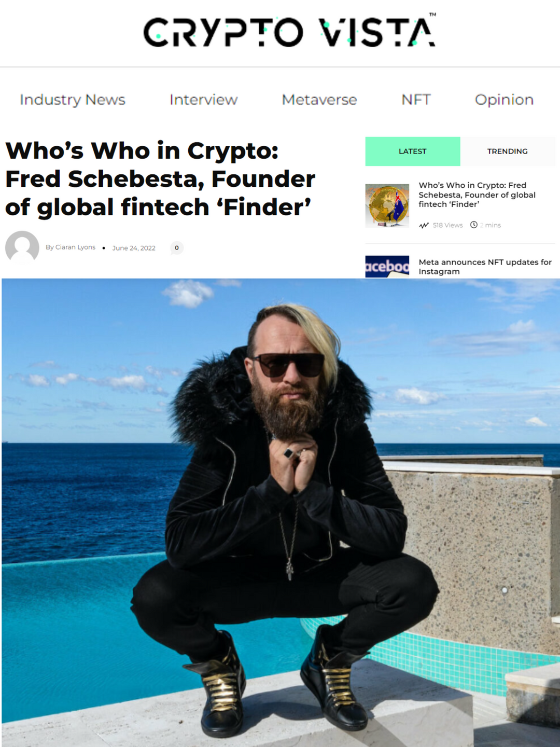Screen dimensions: 560x747
Task: Go to the Interview menu item
Action: tap(203, 100)
